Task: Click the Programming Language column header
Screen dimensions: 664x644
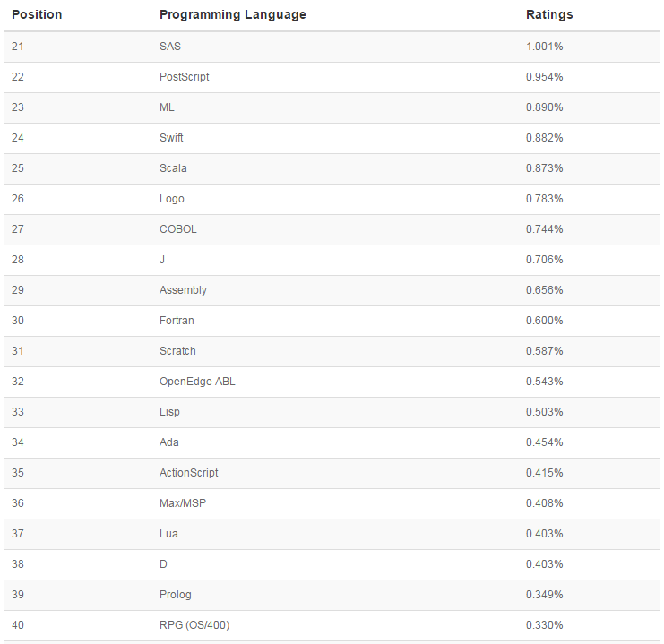Action: 232,15
